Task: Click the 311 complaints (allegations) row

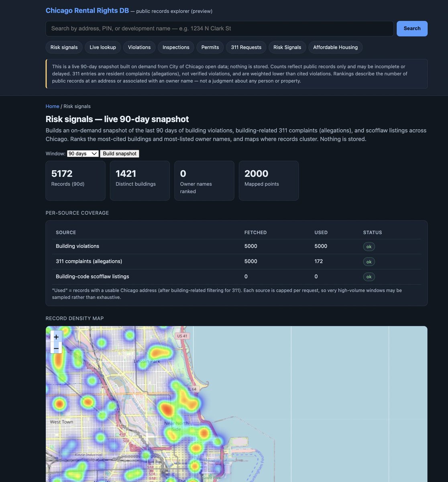Action: coord(236,261)
